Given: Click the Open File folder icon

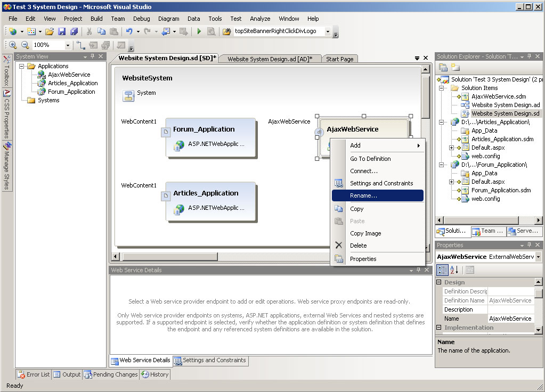Looking at the screenshot, I should pos(50,31).
